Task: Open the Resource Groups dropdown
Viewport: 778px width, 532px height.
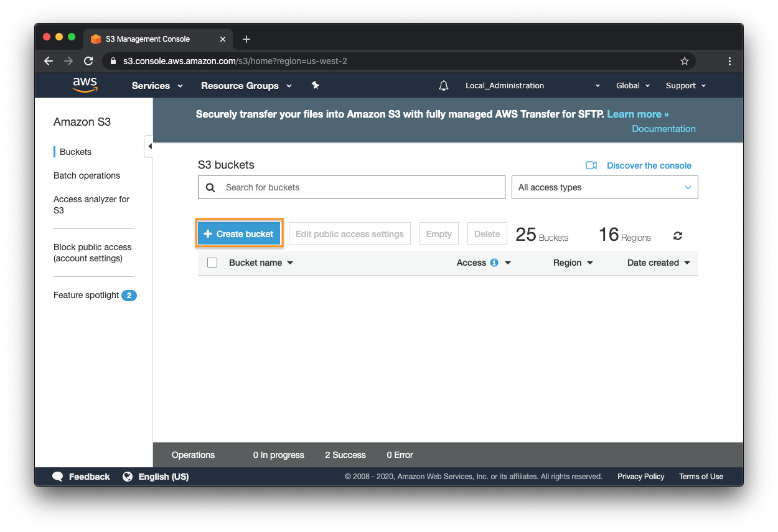Action: pos(246,86)
